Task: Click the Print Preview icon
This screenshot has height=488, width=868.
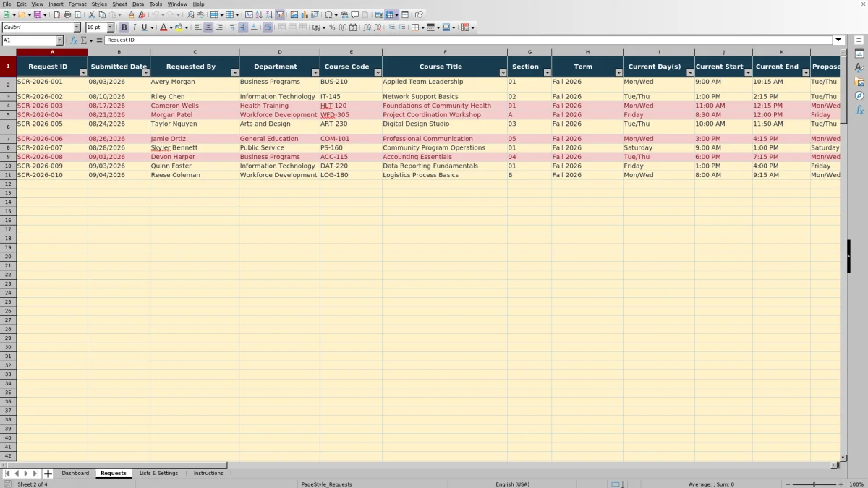Action: coord(77,14)
